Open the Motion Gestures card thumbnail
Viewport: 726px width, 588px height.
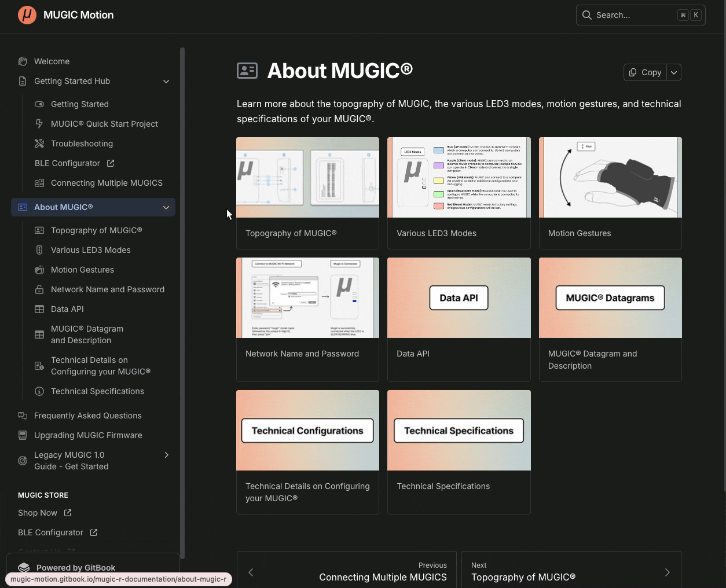610,178
